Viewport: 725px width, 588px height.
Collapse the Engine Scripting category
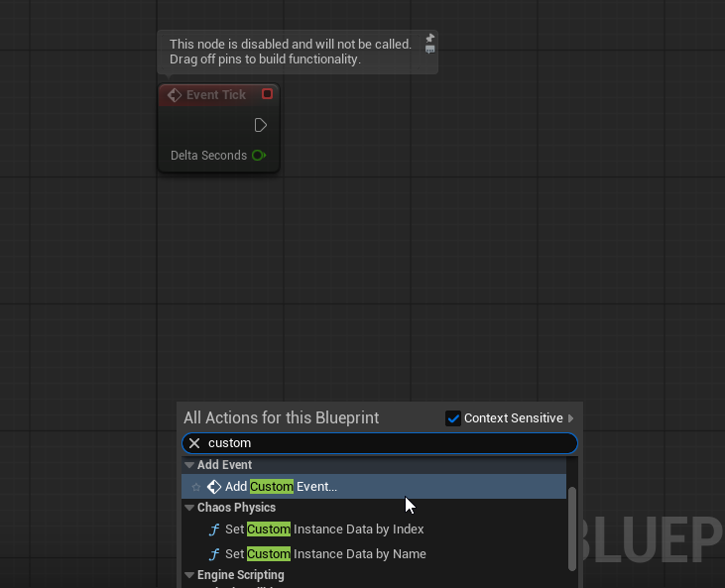[189, 575]
